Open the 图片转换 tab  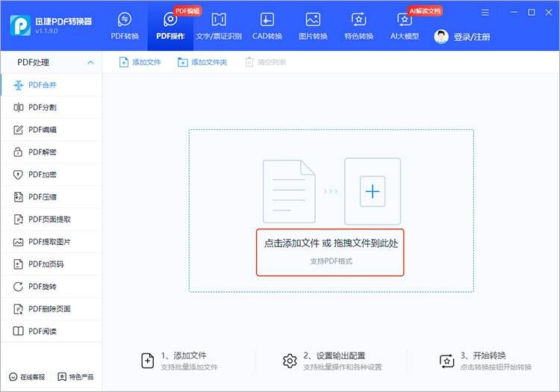pyautogui.click(x=313, y=26)
